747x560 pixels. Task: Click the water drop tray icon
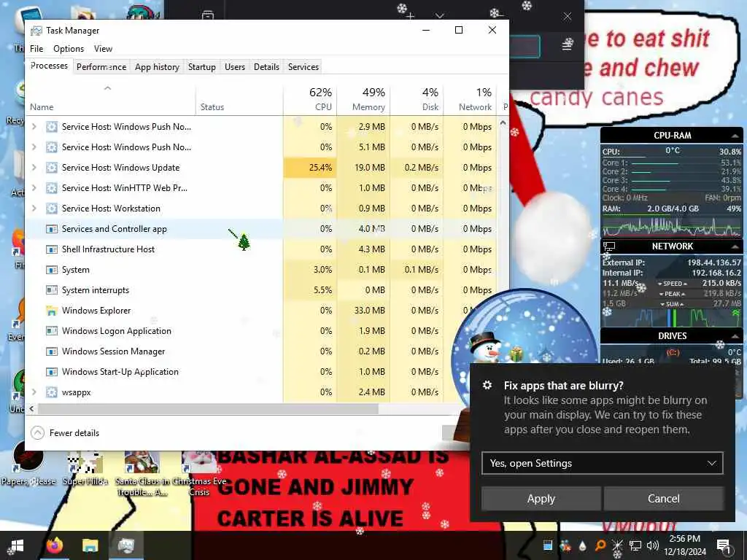(x=583, y=545)
